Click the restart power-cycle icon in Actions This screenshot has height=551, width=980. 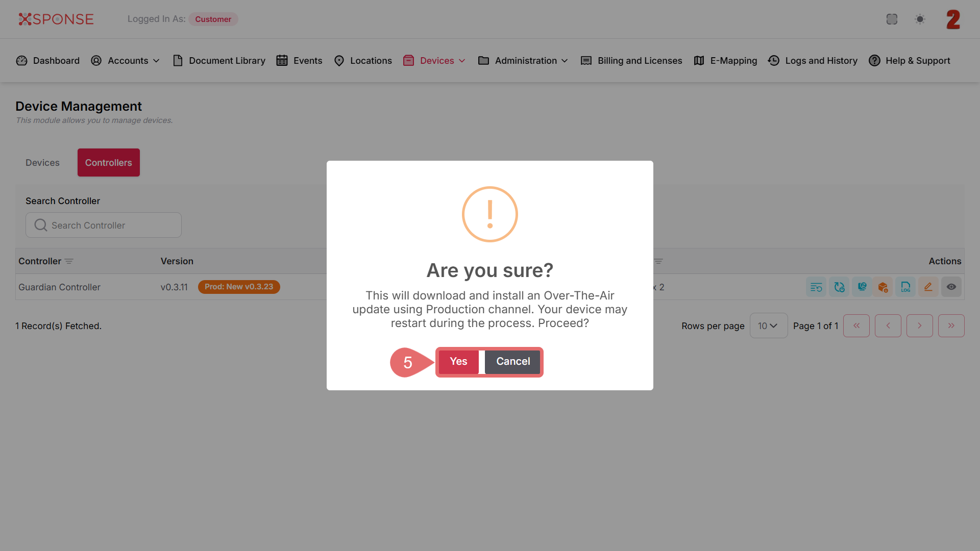[x=839, y=287]
